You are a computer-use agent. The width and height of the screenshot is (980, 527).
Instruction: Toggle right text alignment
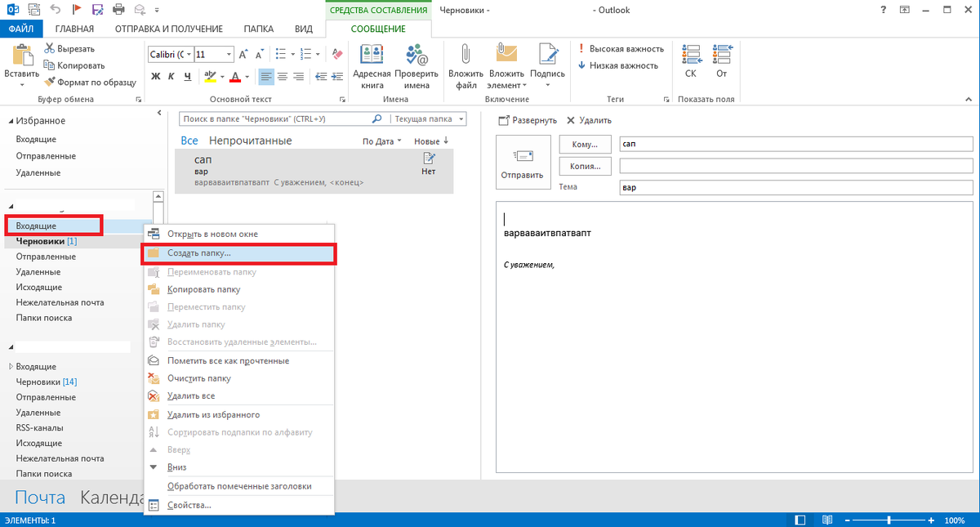(x=300, y=77)
